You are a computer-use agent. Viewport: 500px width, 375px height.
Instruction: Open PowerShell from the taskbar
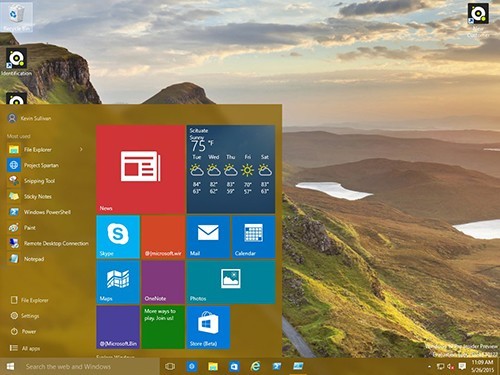(277, 367)
